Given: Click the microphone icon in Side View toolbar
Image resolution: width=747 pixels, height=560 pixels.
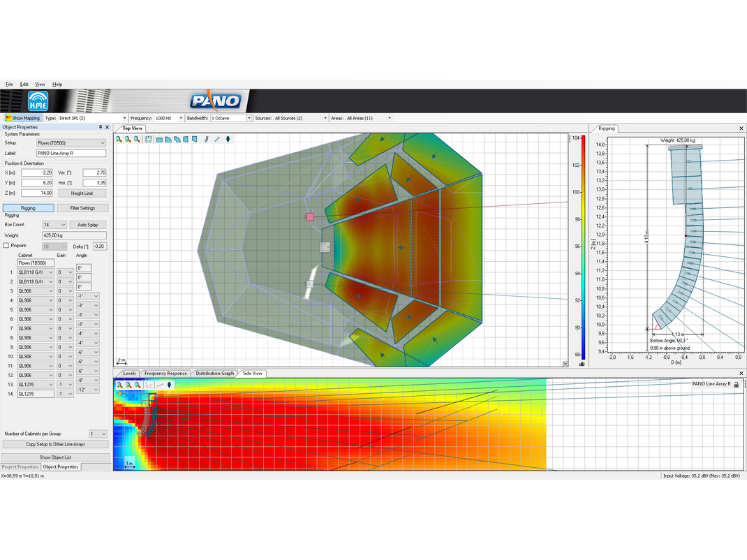Looking at the screenshot, I should pos(169,385).
